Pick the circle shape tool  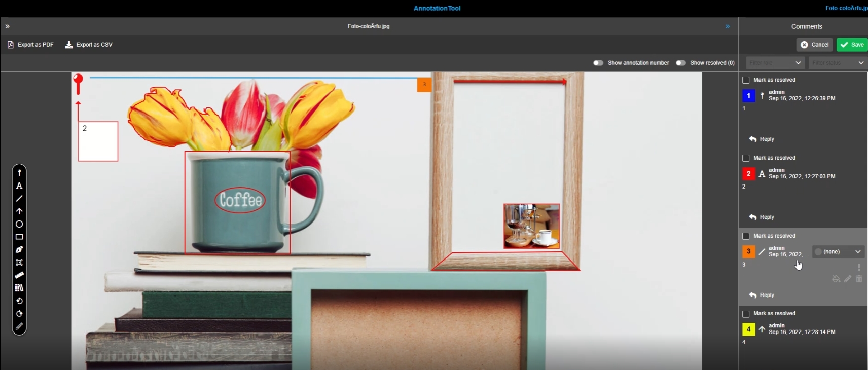click(19, 224)
